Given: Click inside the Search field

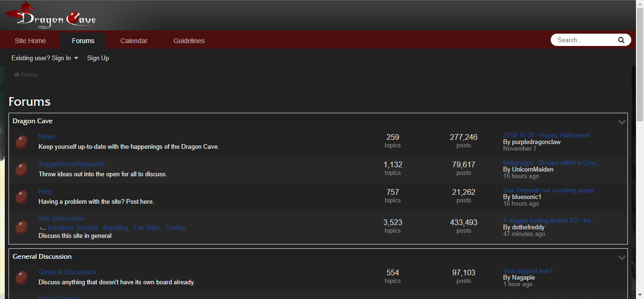Looking at the screenshot, I should pyautogui.click(x=582, y=40).
